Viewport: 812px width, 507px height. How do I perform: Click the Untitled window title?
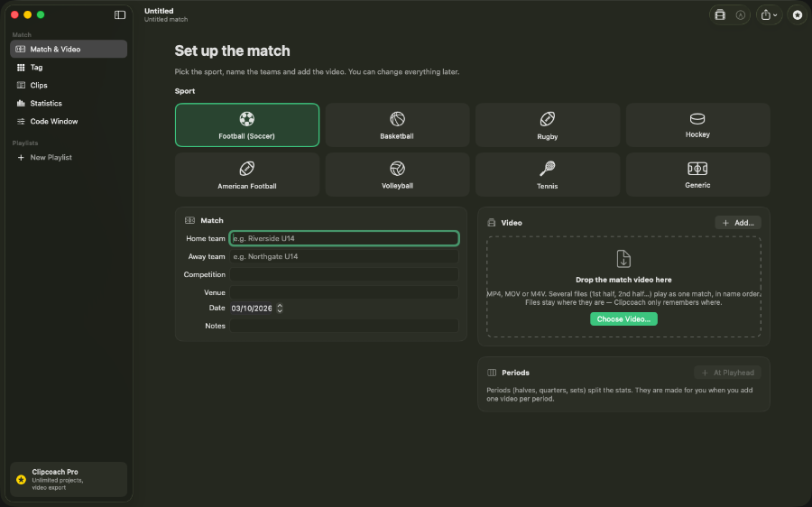tap(159, 11)
